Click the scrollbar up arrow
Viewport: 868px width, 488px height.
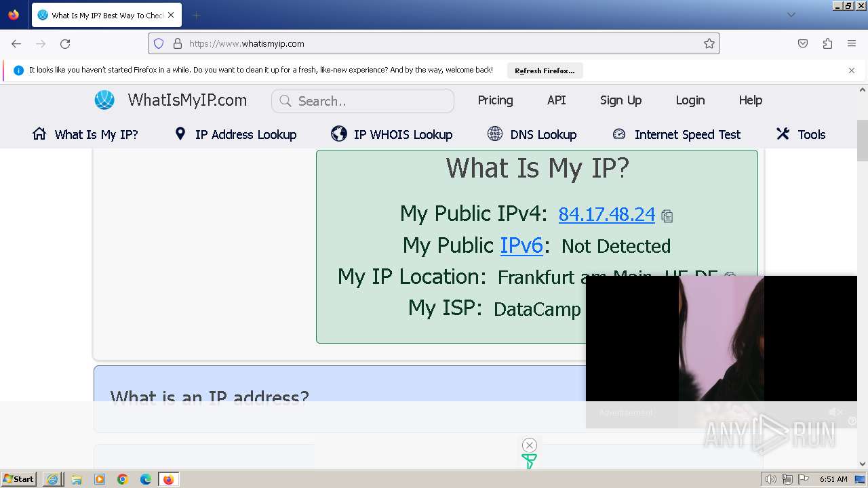pyautogui.click(x=863, y=89)
